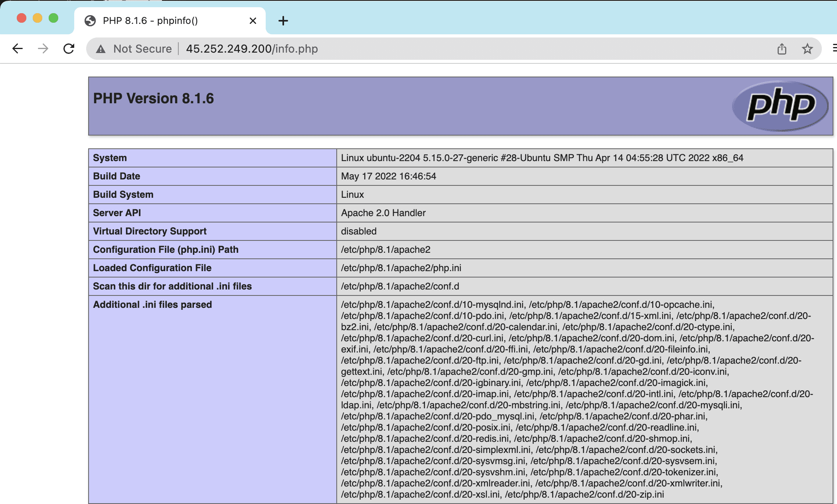Open a new tab with plus button
The image size is (837, 504).
pyautogui.click(x=283, y=21)
